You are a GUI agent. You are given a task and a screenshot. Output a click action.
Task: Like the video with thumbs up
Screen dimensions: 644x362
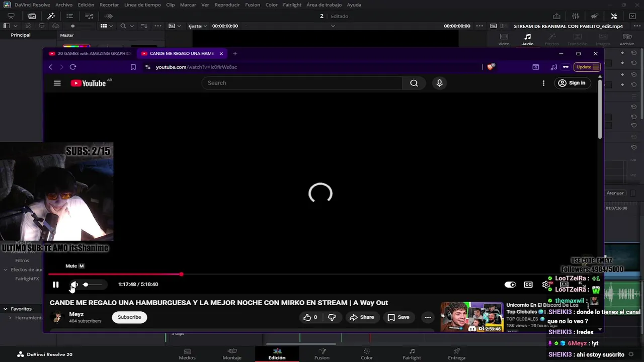click(x=310, y=317)
